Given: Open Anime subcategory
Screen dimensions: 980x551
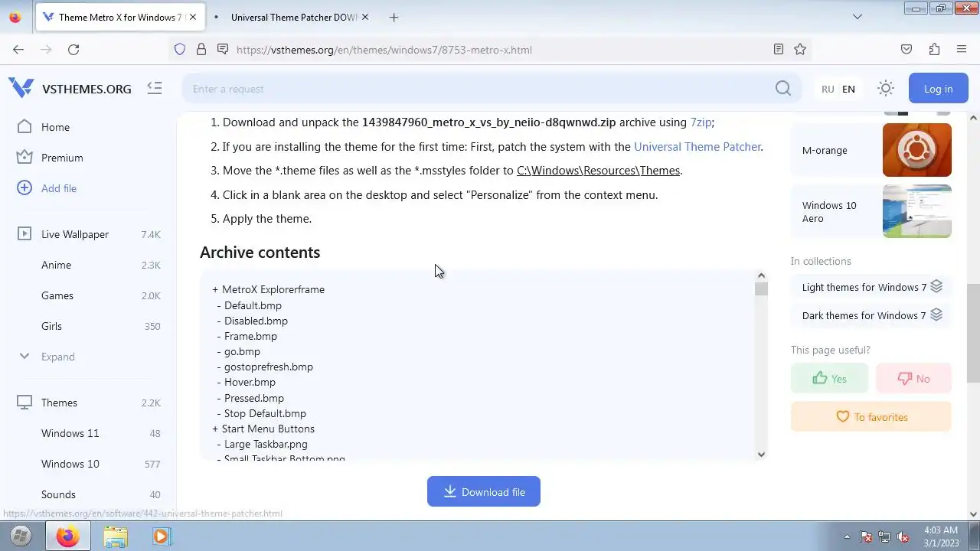Looking at the screenshot, I should (56, 265).
